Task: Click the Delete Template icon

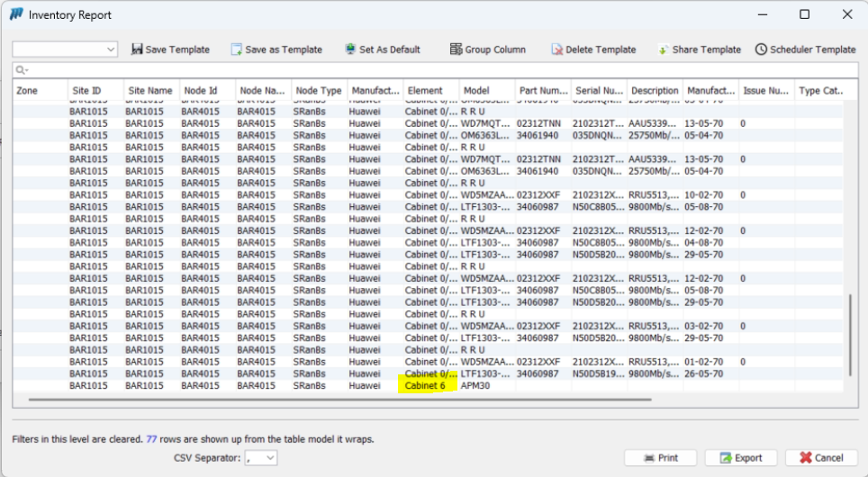Action: pos(557,49)
